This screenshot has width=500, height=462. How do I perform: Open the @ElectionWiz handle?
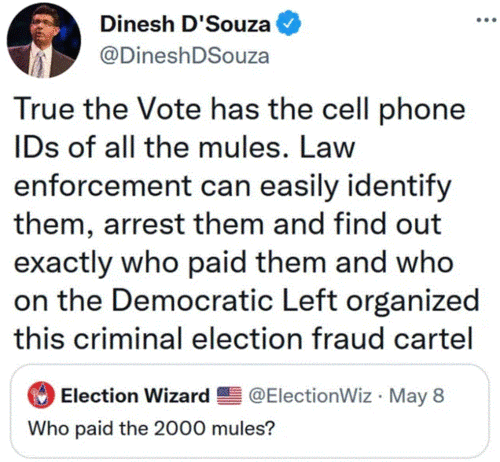(x=310, y=396)
